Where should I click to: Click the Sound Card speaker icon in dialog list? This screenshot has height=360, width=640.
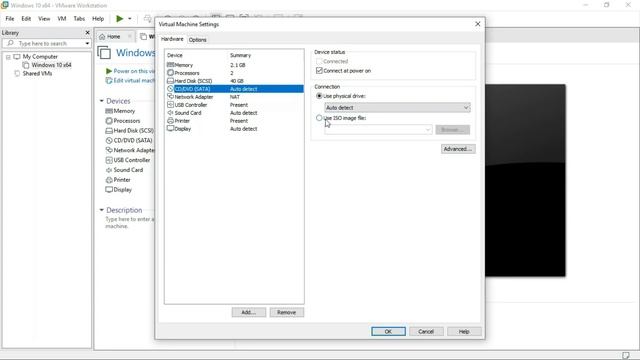(170, 113)
